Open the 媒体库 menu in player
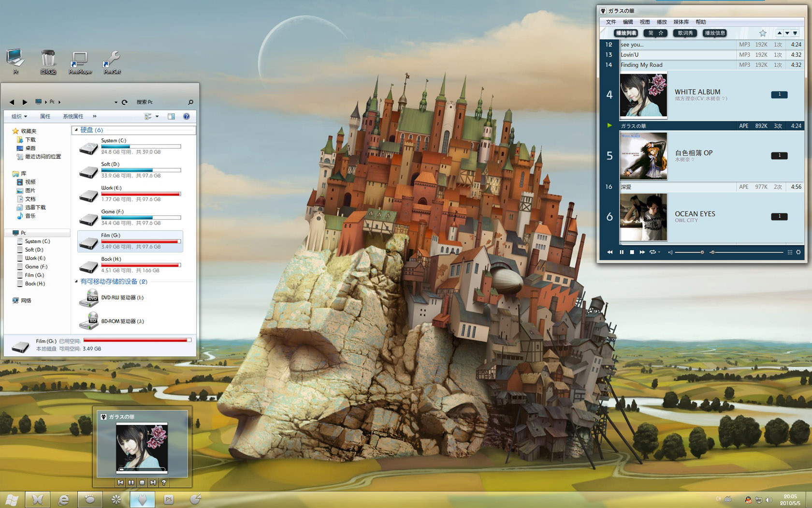 pyautogui.click(x=681, y=22)
